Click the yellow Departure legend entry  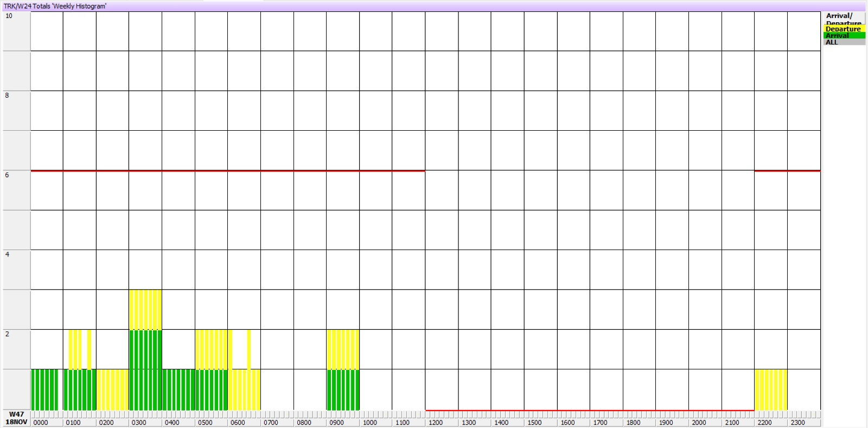point(843,29)
